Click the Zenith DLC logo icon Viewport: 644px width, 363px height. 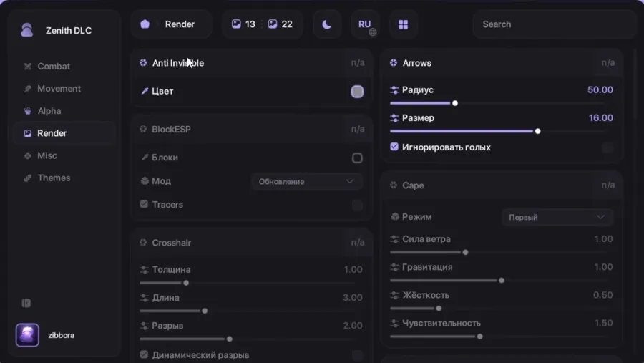[27, 30]
